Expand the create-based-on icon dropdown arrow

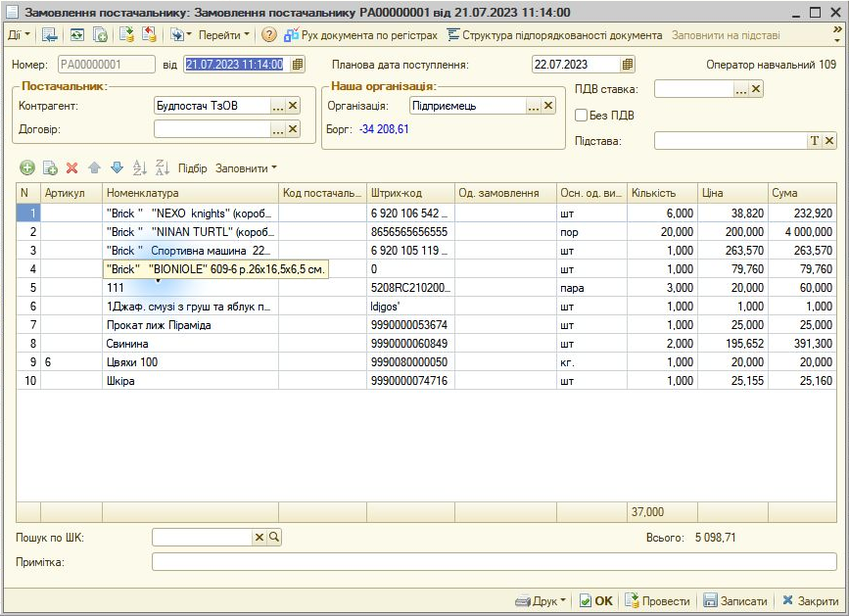click(189, 35)
